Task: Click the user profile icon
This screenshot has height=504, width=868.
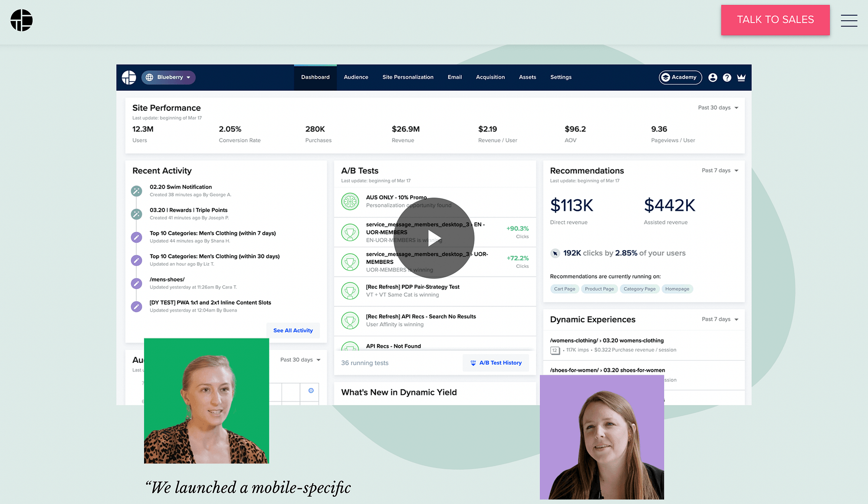Action: pos(713,77)
